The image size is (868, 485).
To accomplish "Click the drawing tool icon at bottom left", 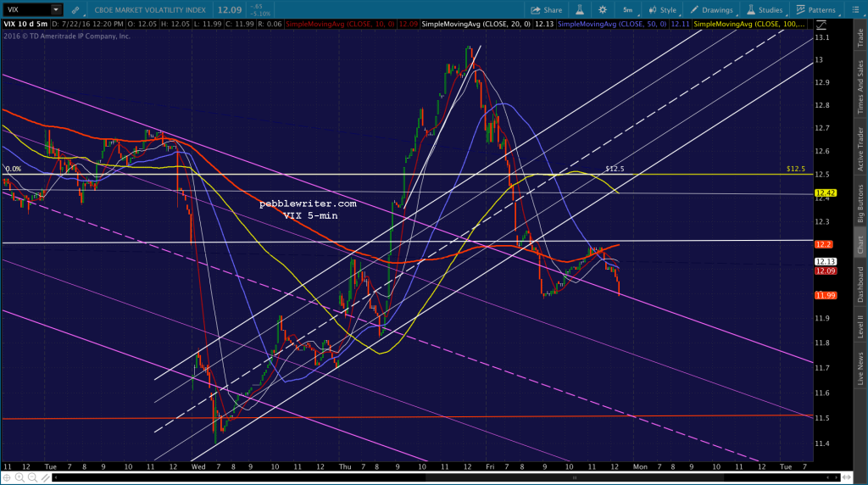I will (46, 477).
